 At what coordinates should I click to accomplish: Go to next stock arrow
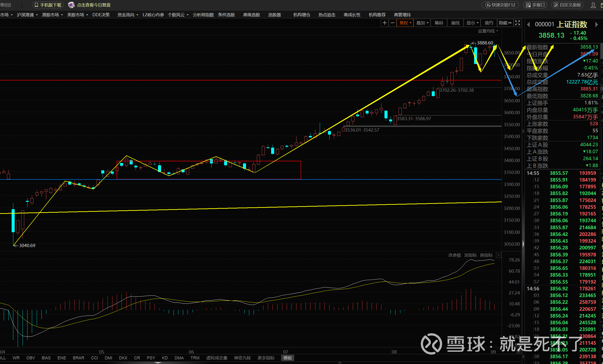coord(596,24)
